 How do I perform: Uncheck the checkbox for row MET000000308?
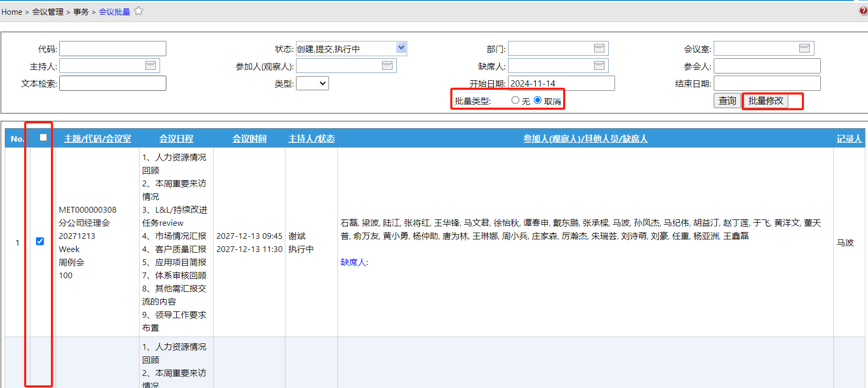coord(40,242)
